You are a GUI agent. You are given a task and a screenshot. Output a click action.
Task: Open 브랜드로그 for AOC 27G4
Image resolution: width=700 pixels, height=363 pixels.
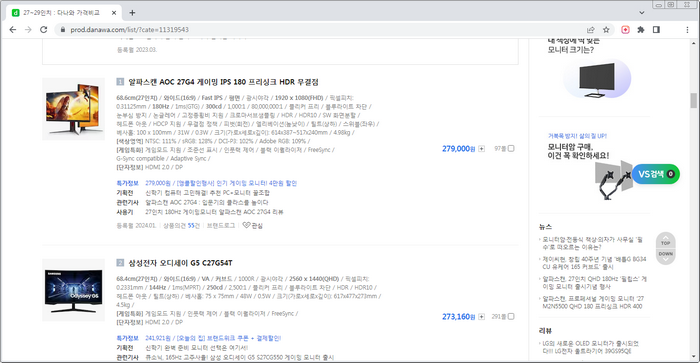point(221,225)
